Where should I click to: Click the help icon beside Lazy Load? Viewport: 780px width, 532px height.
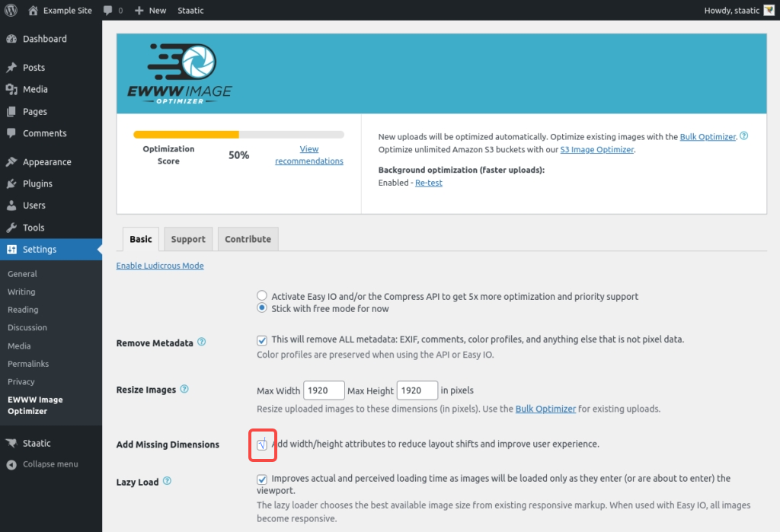click(x=167, y=481)
